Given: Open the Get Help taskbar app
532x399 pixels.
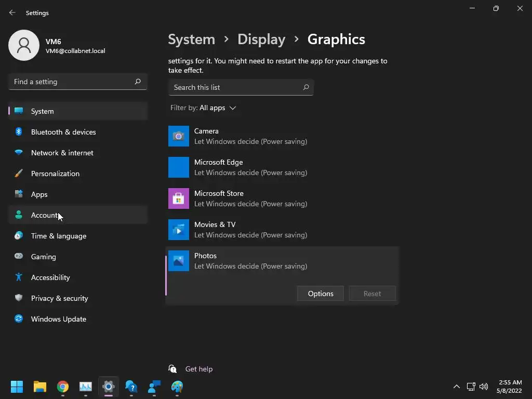Looking at the screenshot, I should (131, 387).
